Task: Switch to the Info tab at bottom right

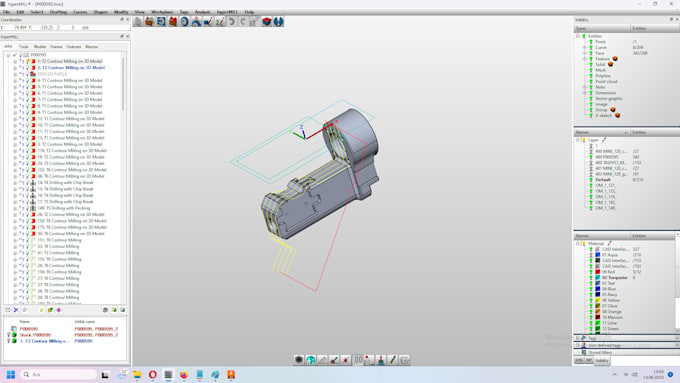Action: 579,360
